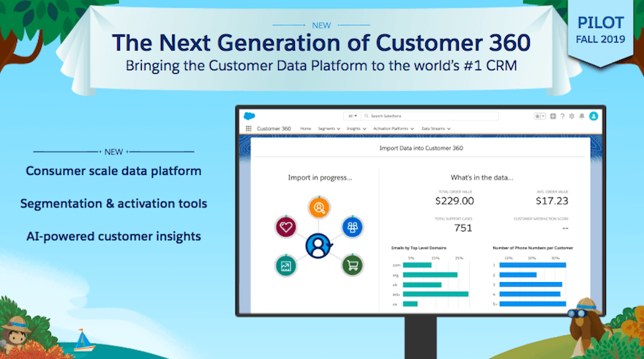The height and width of the screenshot is (359, 644).
Task: Open the user profile avatar
Action: pyautogui.click(x=594, y=116)
